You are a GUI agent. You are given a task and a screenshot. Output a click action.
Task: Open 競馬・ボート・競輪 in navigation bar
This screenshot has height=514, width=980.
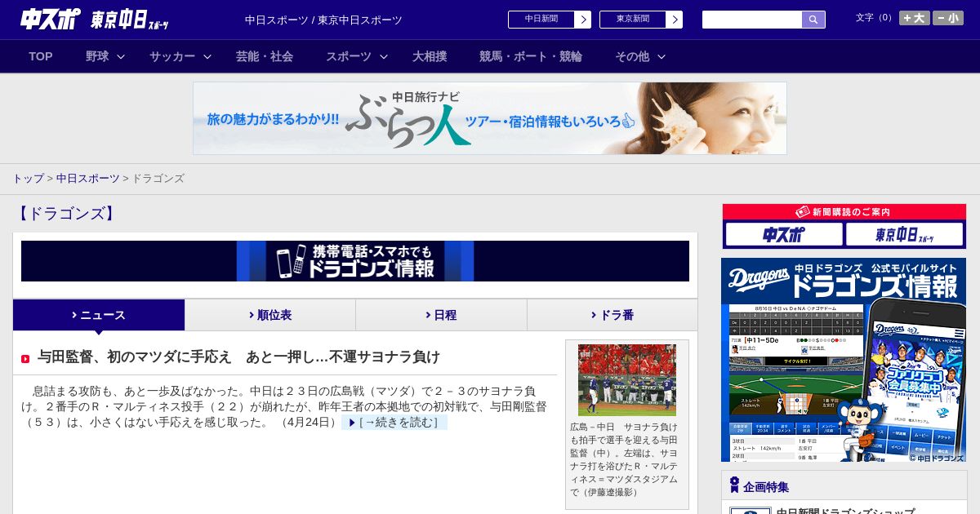tap(531, 56)
